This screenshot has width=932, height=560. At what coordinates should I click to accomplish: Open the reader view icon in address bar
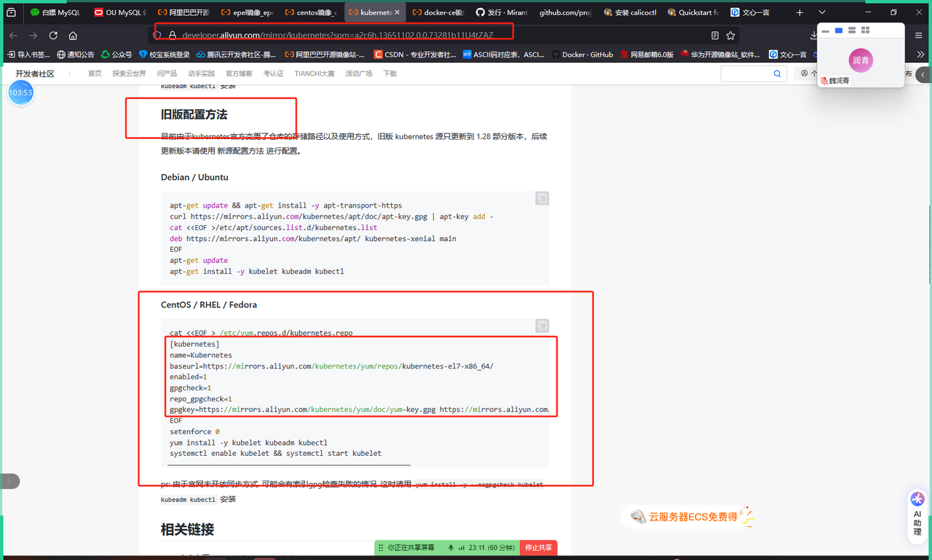715,35
